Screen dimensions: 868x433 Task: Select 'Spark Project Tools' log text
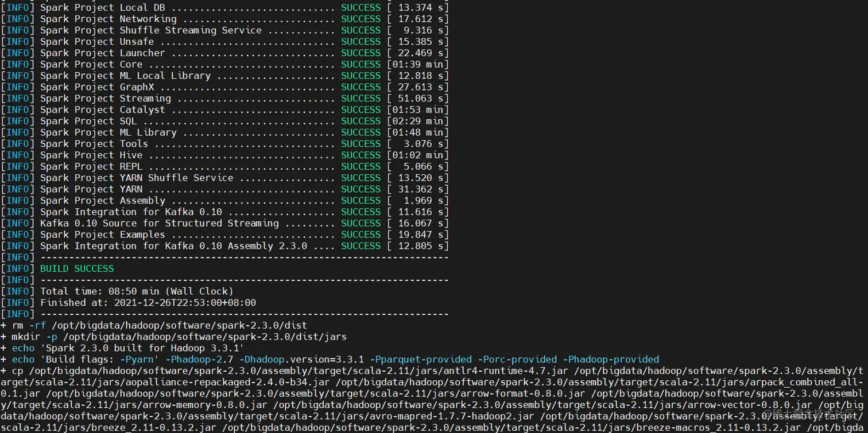tap(94, 144)
